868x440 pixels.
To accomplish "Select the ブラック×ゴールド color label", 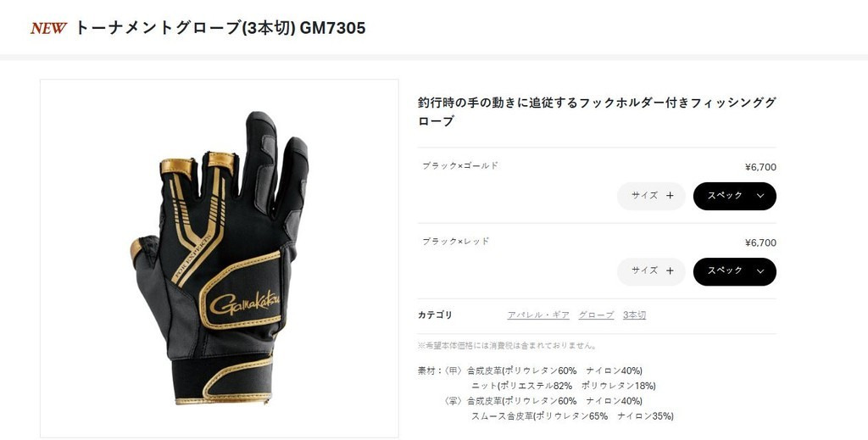I will [x=460, y=165].
